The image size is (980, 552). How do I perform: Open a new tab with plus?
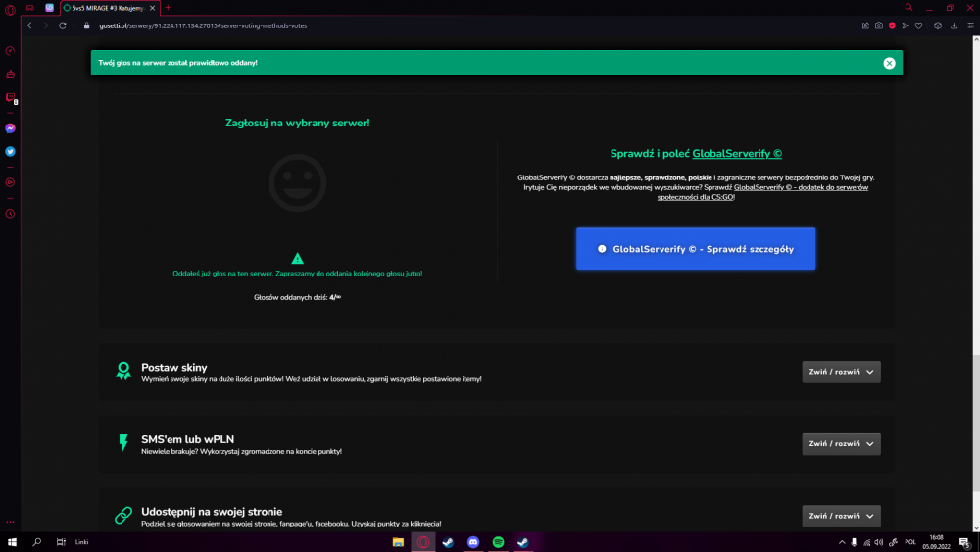168,8
